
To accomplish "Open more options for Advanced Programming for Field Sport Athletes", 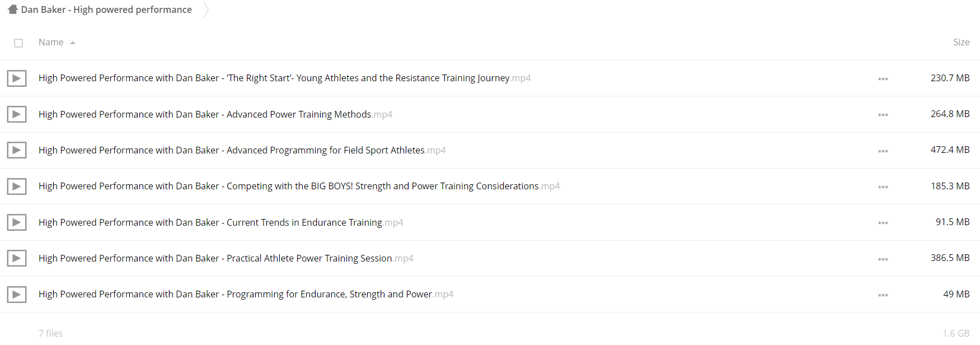I will (883, 151).
